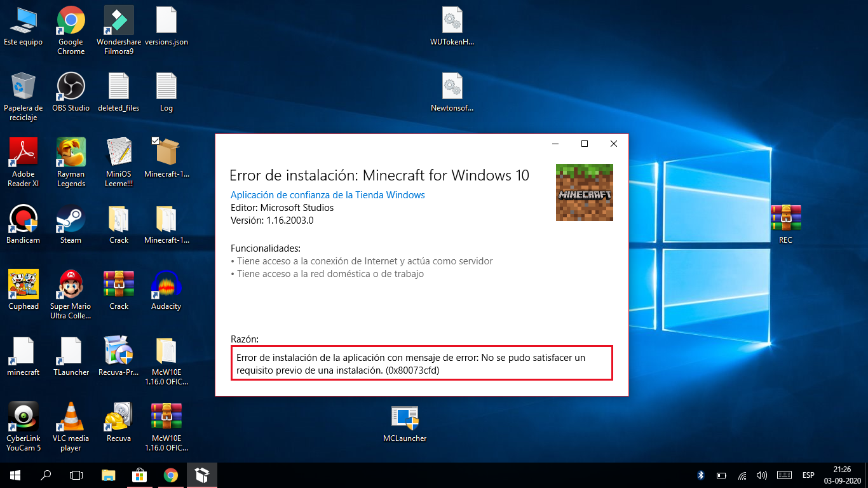Select the Cuphead game shortcut
The width and height of the screenshot is (868, 488).
[x=23, y=291]
